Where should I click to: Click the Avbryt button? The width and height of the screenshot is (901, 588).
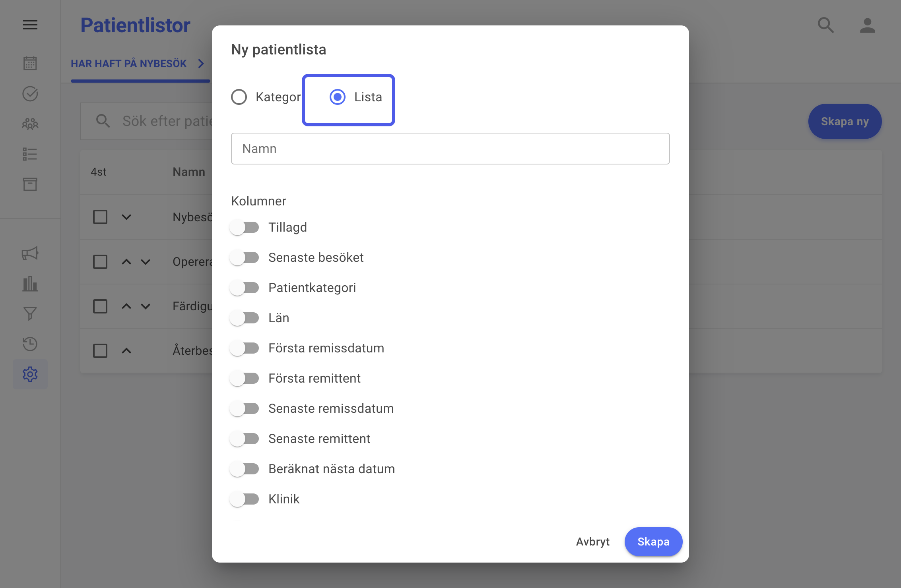point(593,542)
